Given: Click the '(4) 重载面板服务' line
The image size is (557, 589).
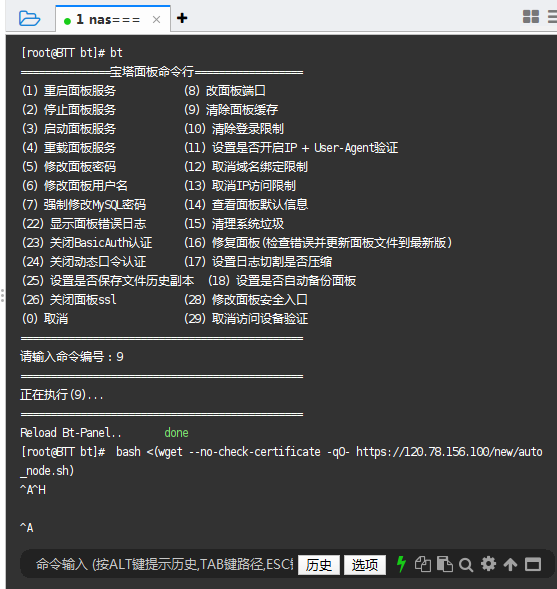Looking at the screenshot, I should point(69,148).
